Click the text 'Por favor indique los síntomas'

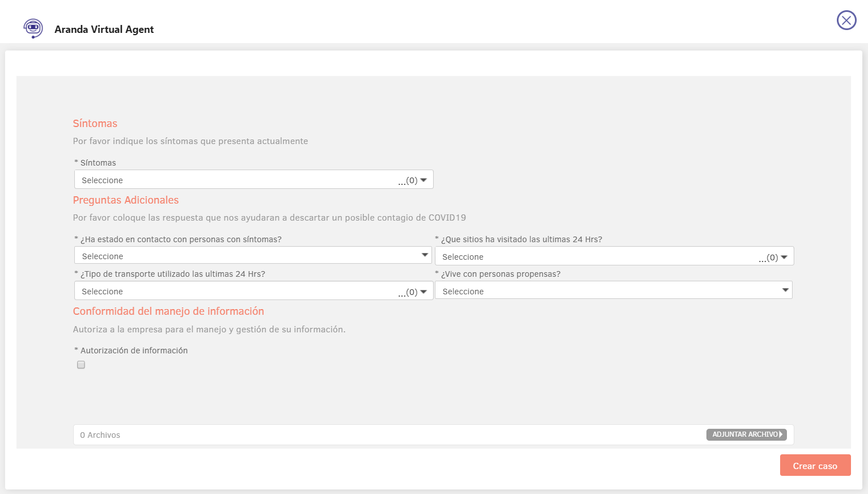[x=190, y=141]
